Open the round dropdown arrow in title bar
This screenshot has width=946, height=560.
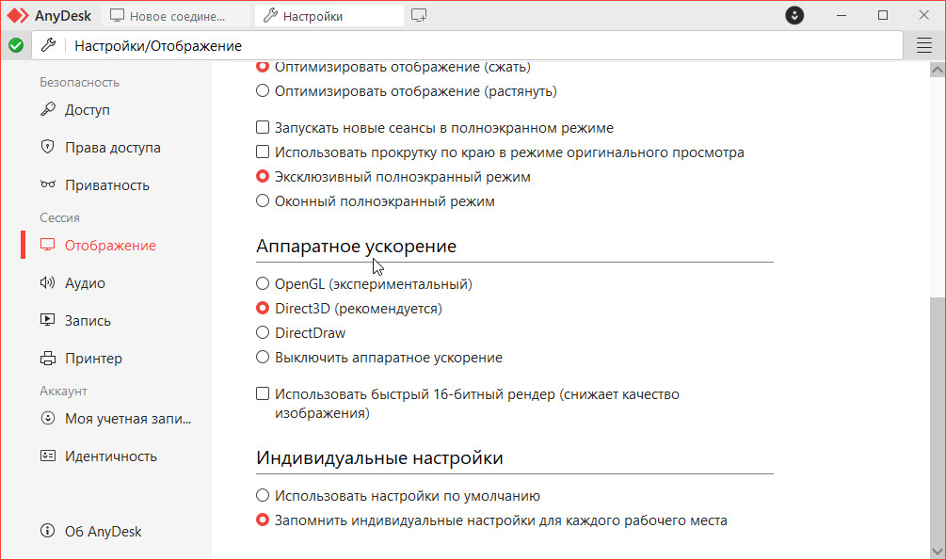[795, 16]
